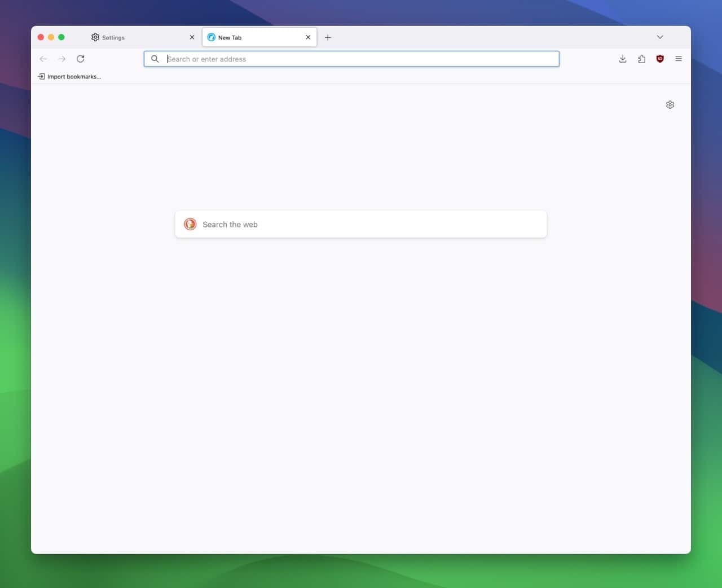Viewport: 722px width, 588px height.
Task: Open the Downloads panel icon
Action: pyautogui.click(x=623, y=59)
